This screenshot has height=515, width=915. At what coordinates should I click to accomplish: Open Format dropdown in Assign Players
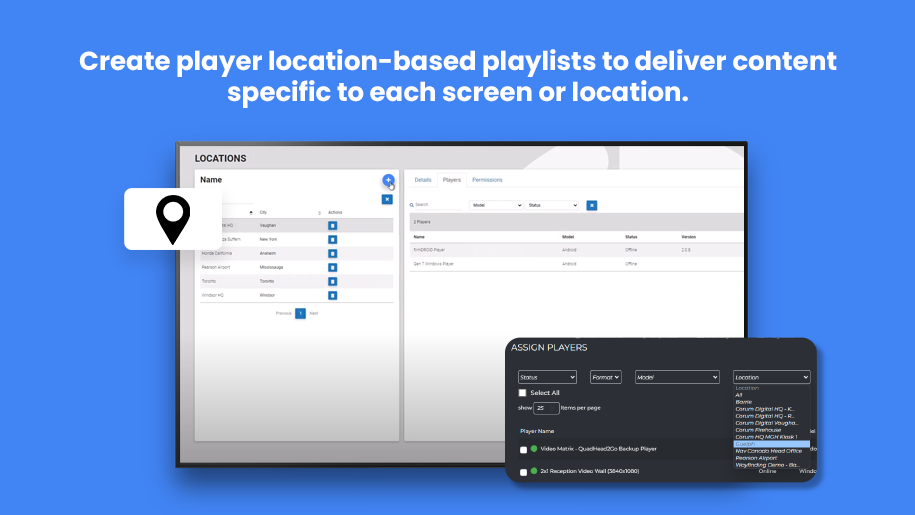(606, 377)
